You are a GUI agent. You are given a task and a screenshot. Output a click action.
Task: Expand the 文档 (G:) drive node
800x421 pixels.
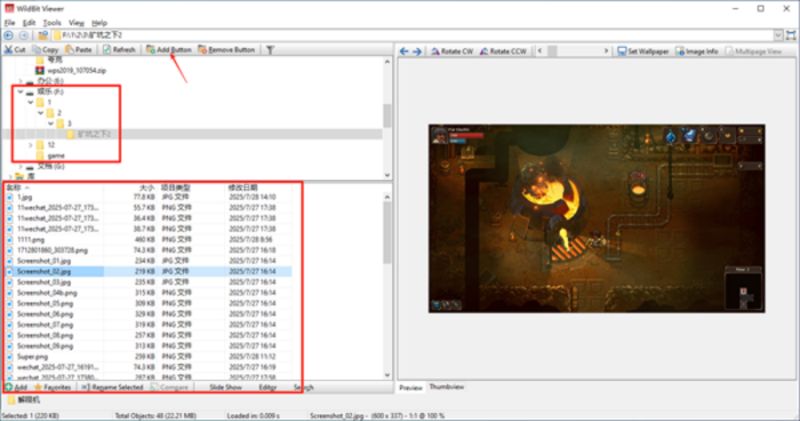coord(20,166)
